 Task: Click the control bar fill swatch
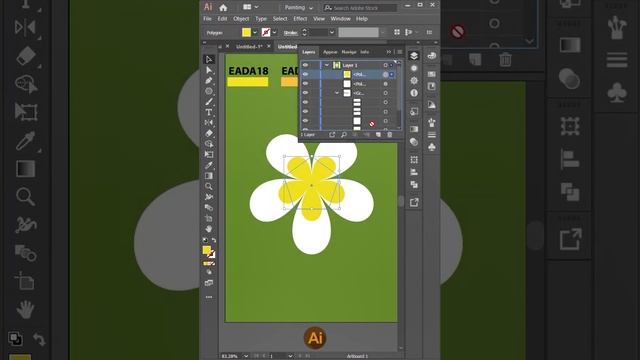click(x=247, y=32)
